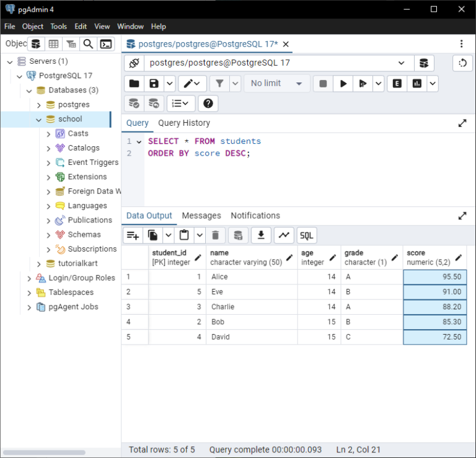This screenshot has height=458, width=476.
Task: Collapse the school database node
Action: pos(38,119)
